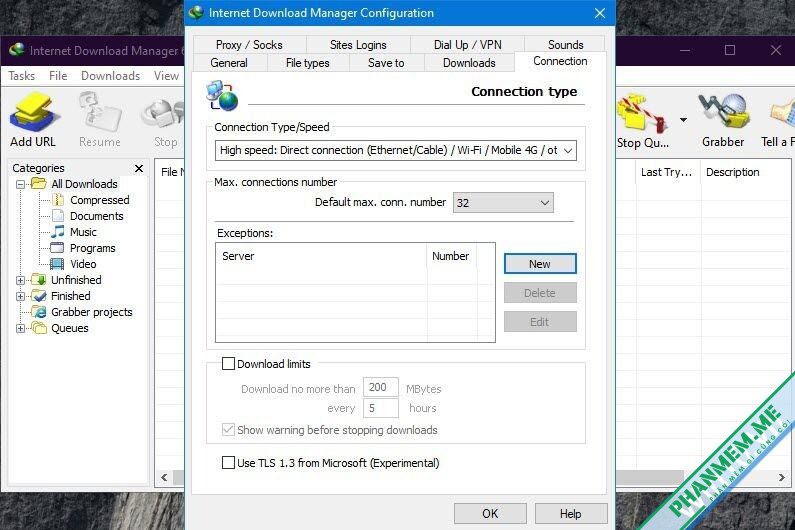Switch to the Dial Up / VPN tab
Image resolution: width=795 pixels, height=530 pixels.
point(467,45)
